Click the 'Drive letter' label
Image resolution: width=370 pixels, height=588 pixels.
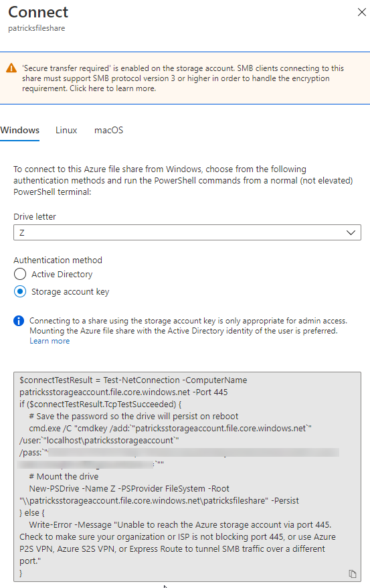click(34, 216)
